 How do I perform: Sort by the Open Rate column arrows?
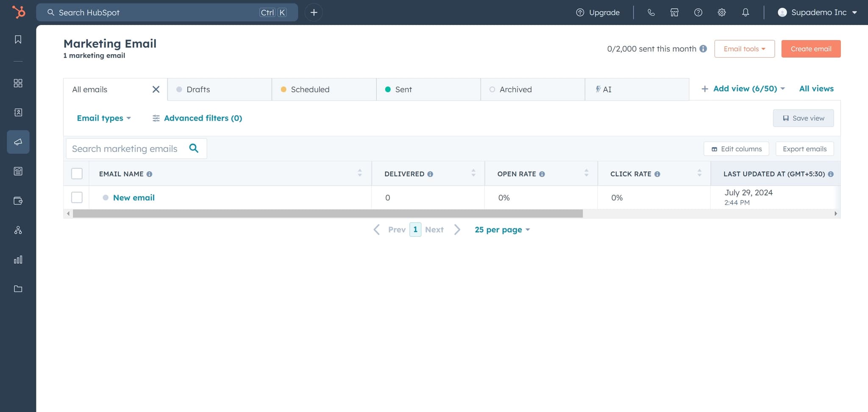pyautogui.click(x=586, y=173)
